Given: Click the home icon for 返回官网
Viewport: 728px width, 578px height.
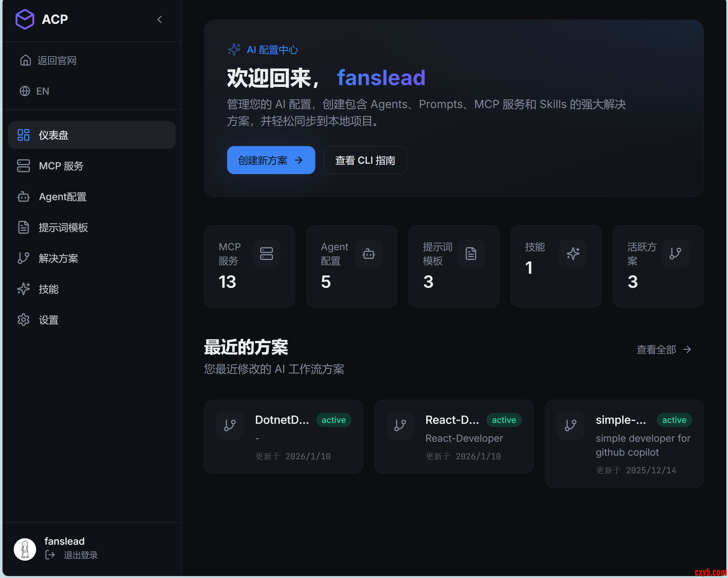Looking at the screenshot, I should coord(26,60).
